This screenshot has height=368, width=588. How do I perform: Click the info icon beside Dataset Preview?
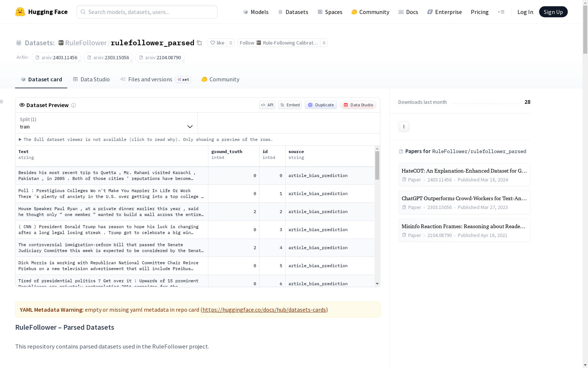[x=73, y=105]
